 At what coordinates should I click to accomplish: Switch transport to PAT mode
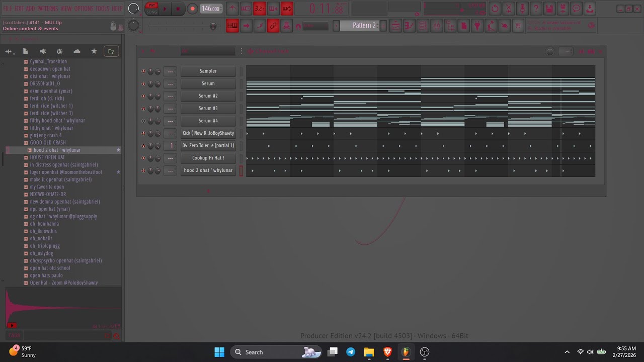coord(151,6)
